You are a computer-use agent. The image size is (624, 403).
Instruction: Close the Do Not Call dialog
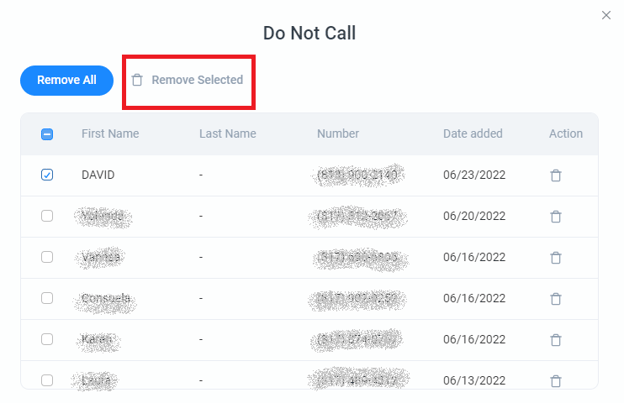(605, 15)
